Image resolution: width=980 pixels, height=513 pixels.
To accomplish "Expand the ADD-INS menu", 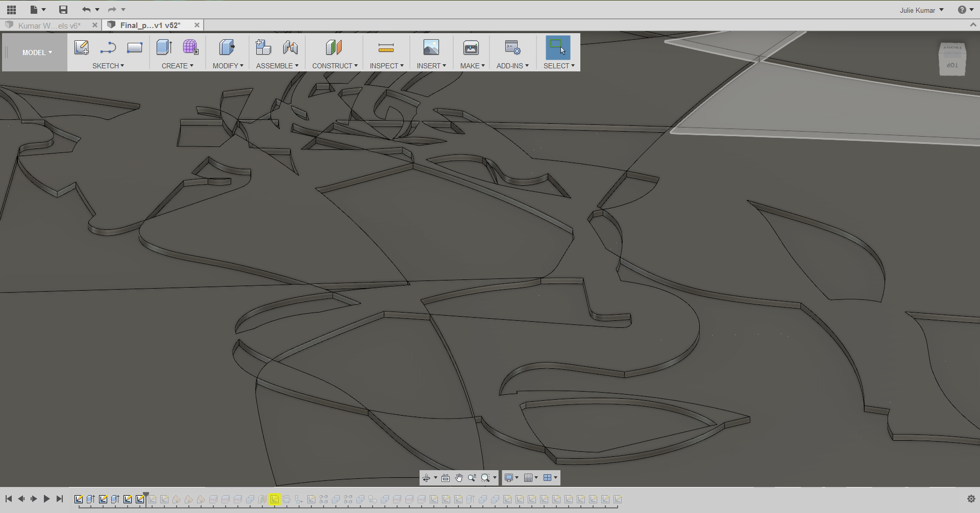I will click(512, 66).
